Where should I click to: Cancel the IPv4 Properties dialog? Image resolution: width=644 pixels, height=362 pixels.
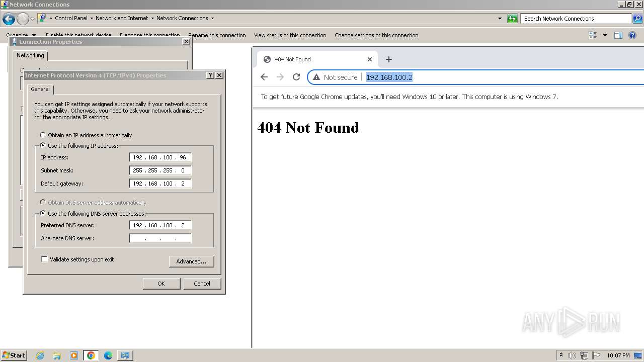coord(202,284)
